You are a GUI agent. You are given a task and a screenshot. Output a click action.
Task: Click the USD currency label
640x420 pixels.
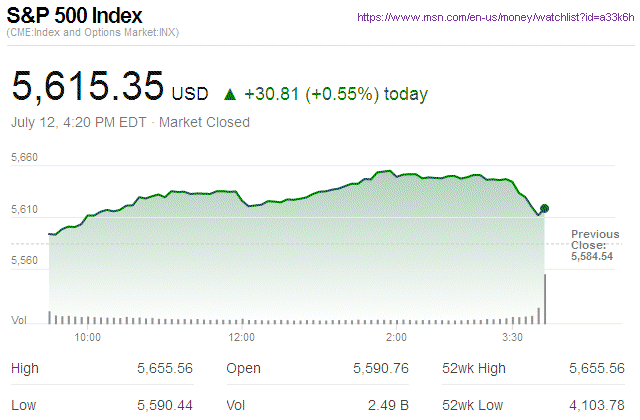point(190,96)
